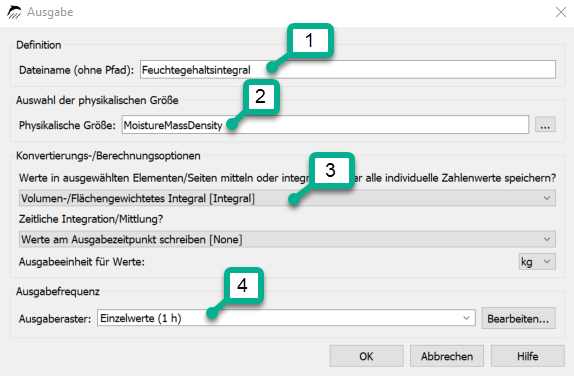Screen dimensions: 574x376
Task: Click the 'Konvertierungs-/Berechnungsoptionen' group title
Action: pos(108,156)
